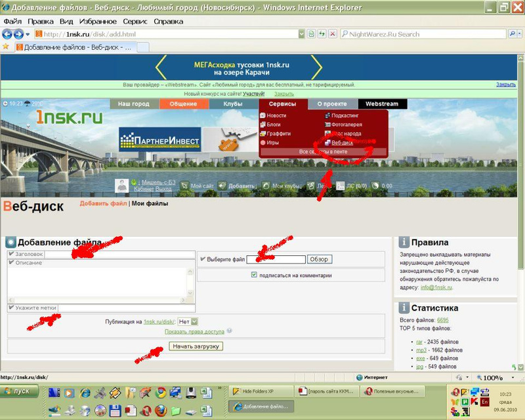Click the search magnifier button in toolbar
The width and height of the screenshot is (525, 420).
(x=513, y=34)
